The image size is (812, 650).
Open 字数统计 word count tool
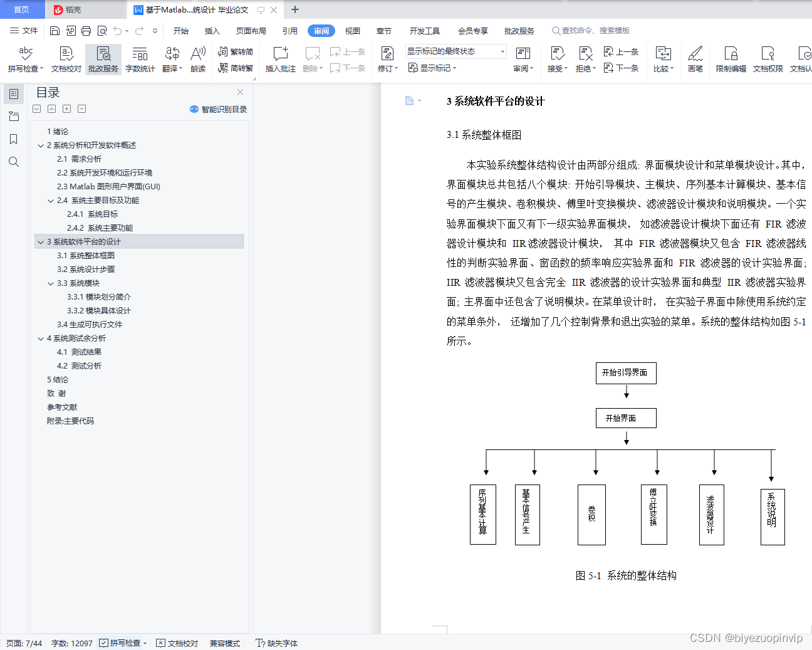click(x=140, y=60)
